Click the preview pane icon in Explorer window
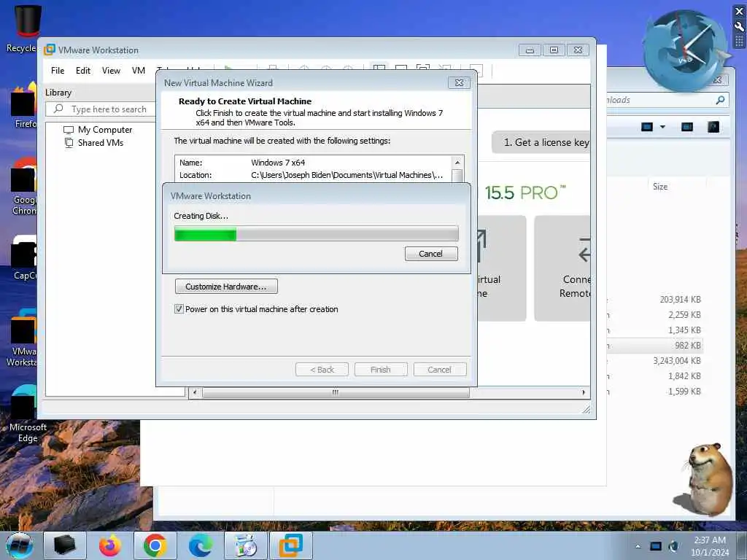 (687, 127)
